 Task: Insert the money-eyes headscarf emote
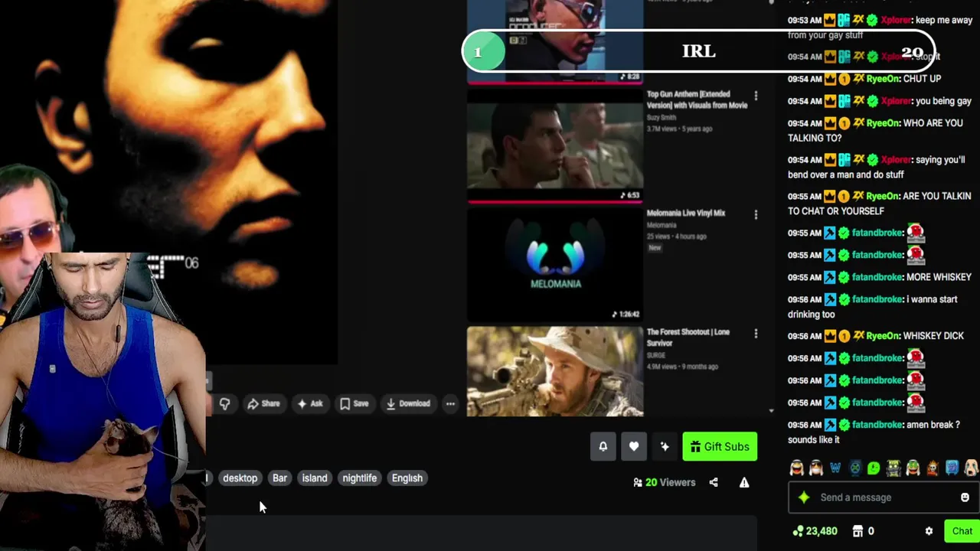[913, 468]
